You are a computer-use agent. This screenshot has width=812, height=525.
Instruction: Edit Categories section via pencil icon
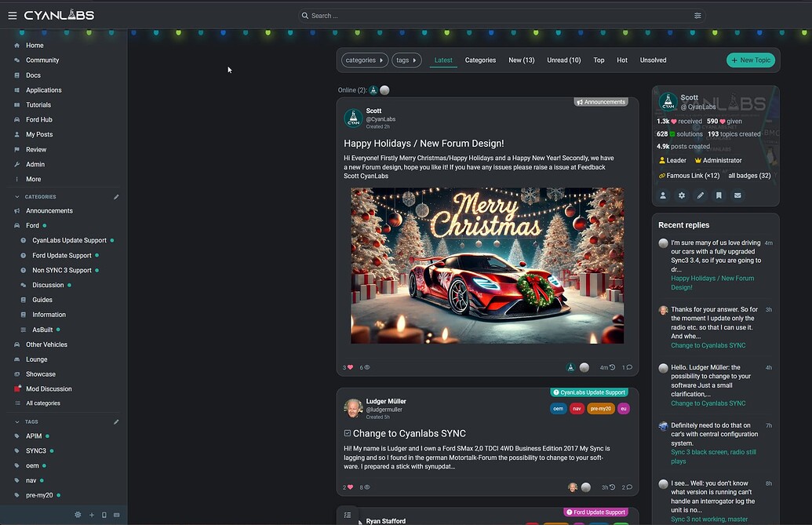pyautogui.click(x=116, y=197)
